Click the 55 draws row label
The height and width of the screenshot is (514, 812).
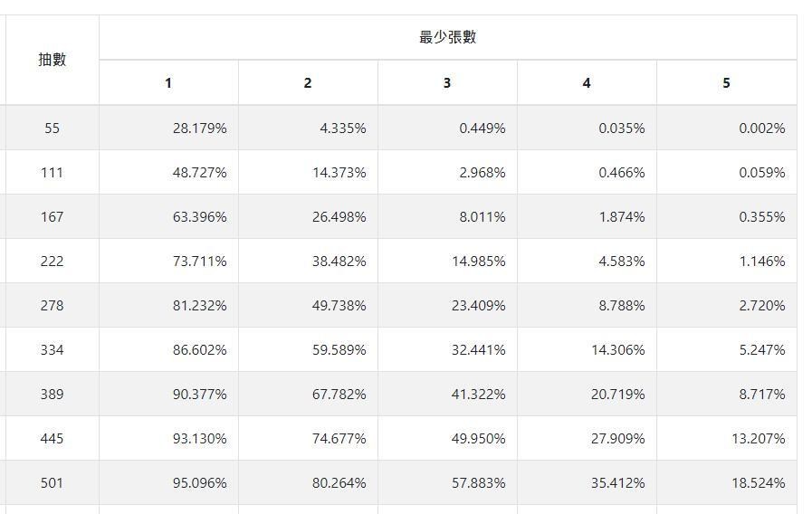52,128
